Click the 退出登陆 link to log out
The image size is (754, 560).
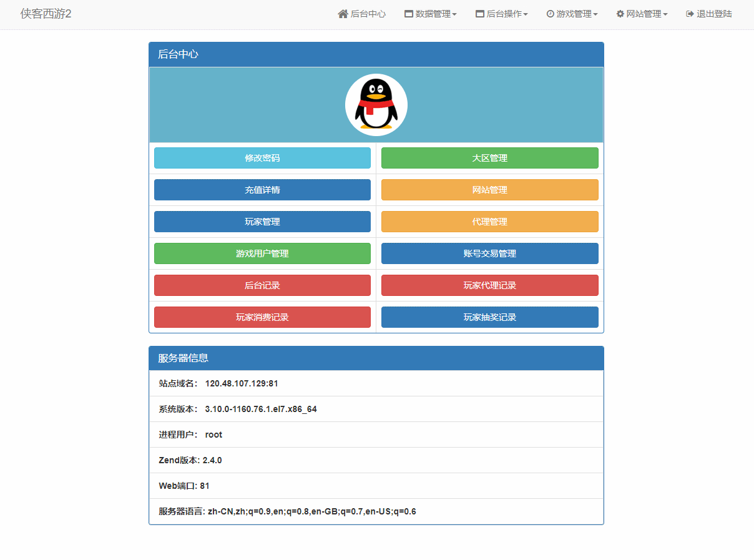pos(708,13)
